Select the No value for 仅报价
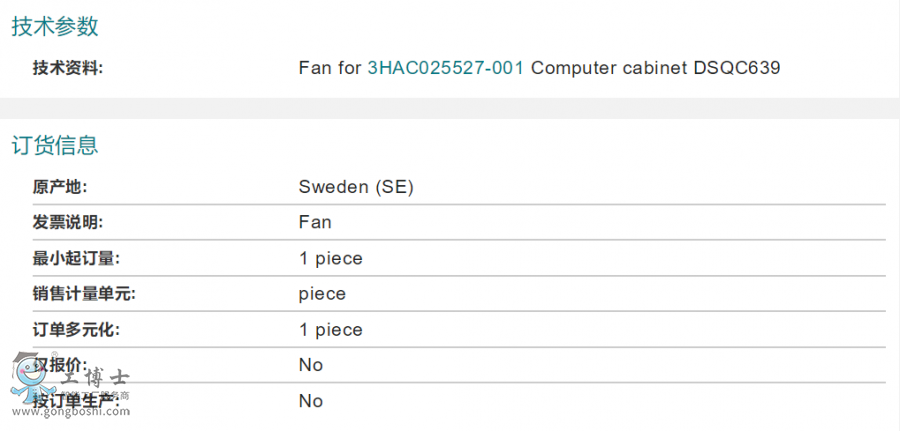Viewport: 900px width, 431px height. 311,365
